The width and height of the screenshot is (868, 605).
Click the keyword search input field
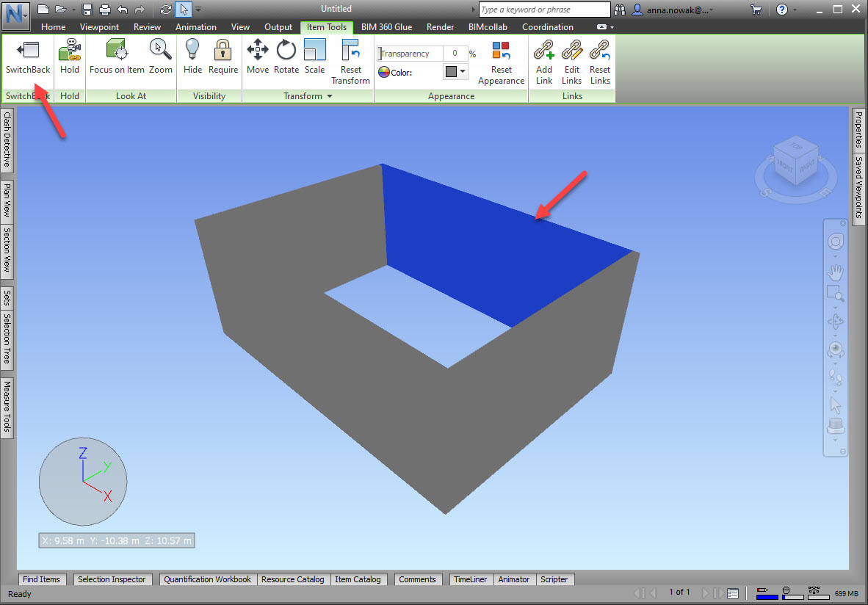click(543, 10)
